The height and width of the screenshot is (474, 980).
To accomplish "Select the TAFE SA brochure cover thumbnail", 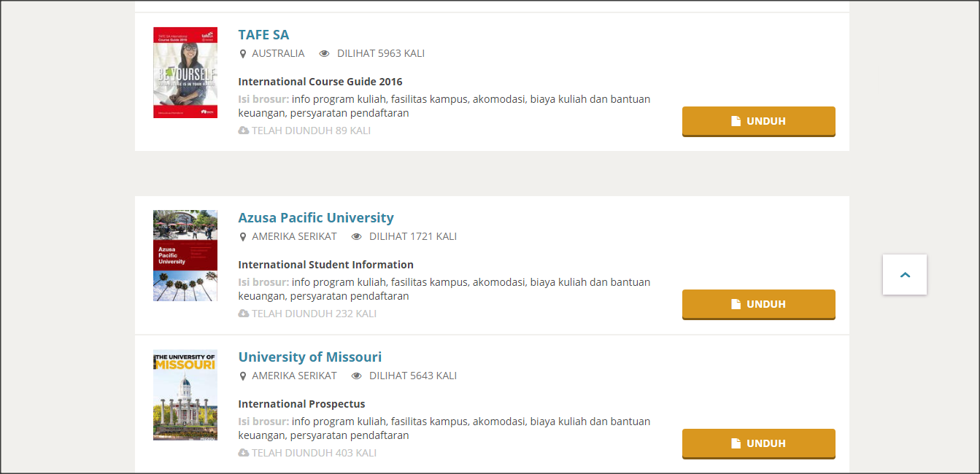I will tap(185, 73).
